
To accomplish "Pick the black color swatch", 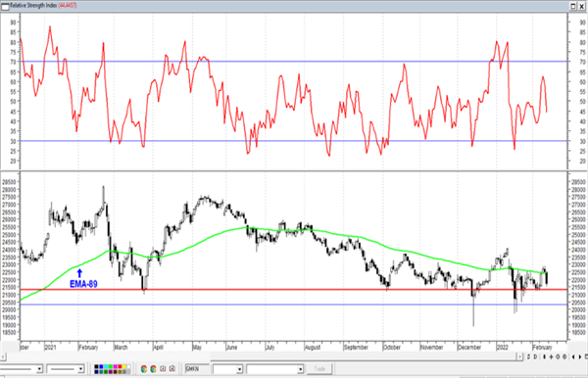I will 96,367.
